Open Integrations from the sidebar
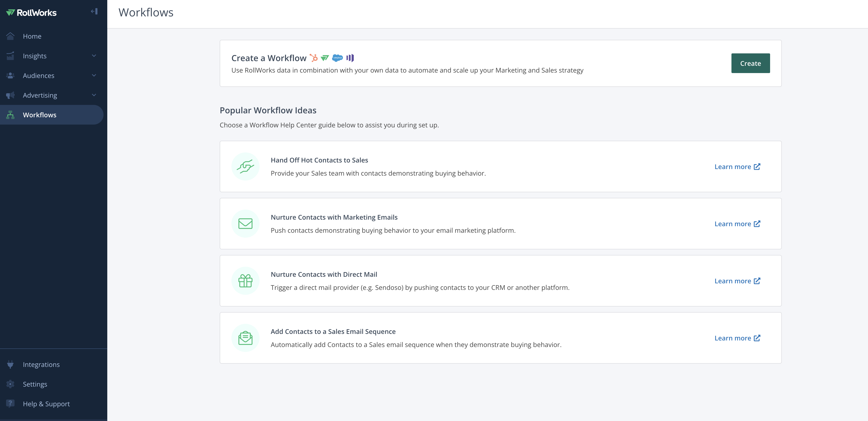Viewport: 868px width, 421px height. click(52, 364)
